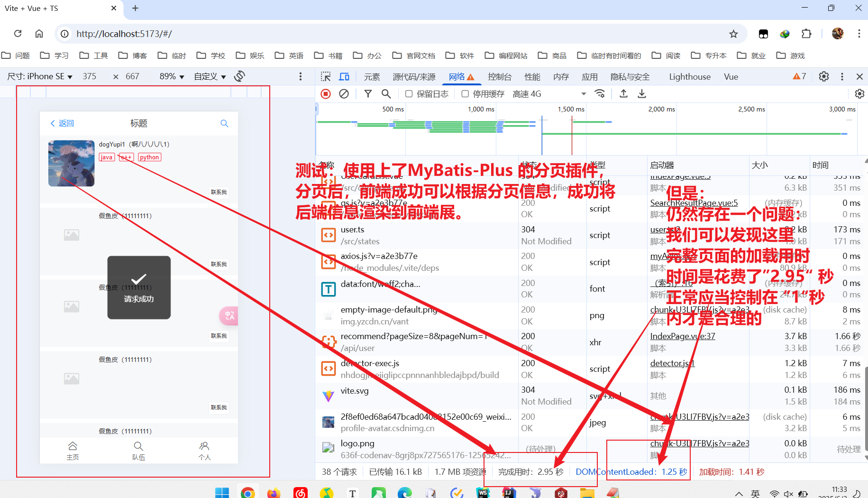Image resolution: width=868 pixels, height=498 pixels.
Task: Click the rotate screen icon
Action: 240,76
